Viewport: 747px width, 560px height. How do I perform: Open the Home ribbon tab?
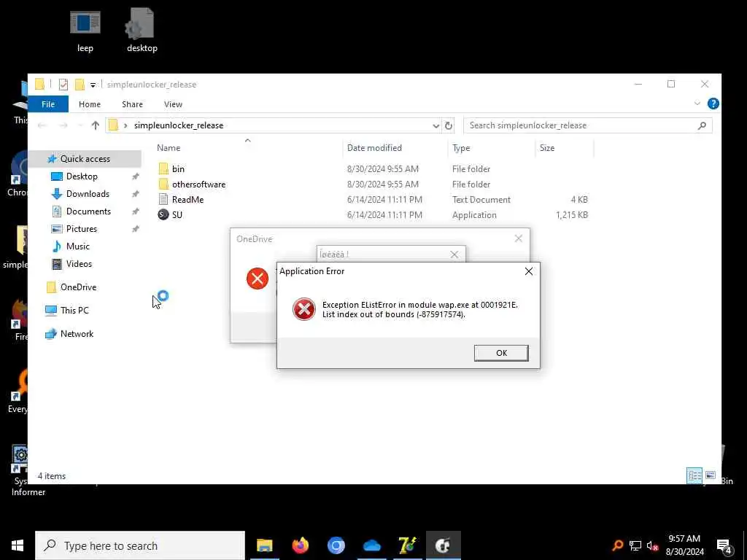point(90,104)
